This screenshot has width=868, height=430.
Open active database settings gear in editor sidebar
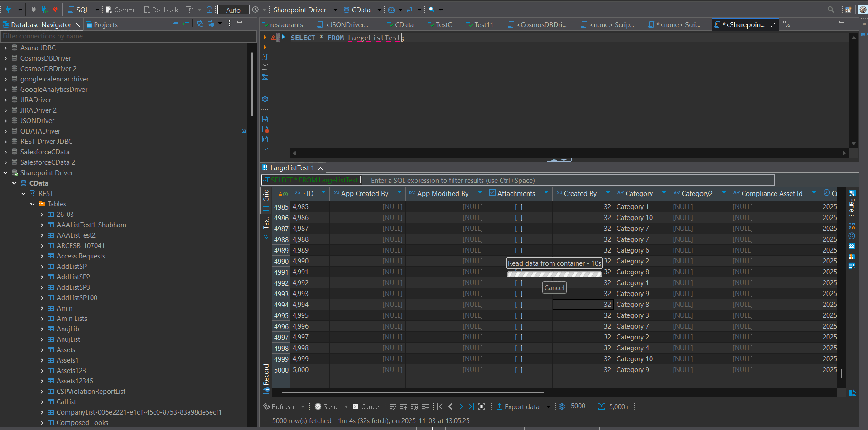[x=265, y=99]
